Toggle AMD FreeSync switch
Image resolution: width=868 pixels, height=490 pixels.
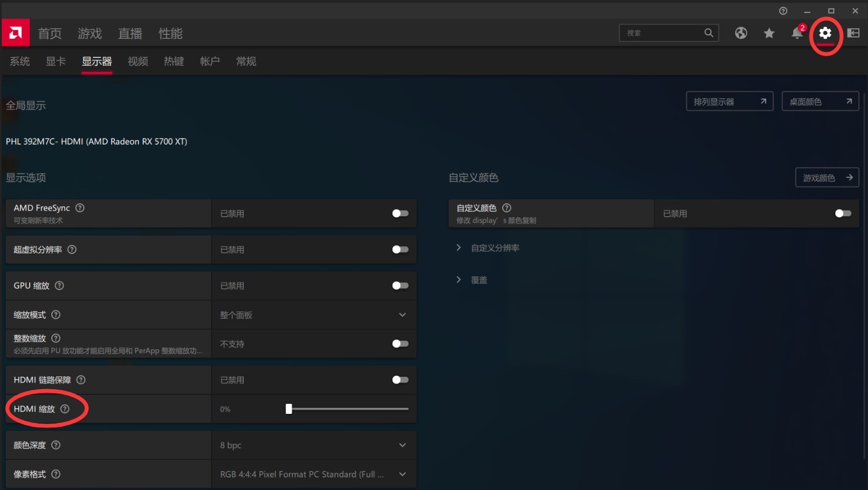[x=400, y=213]
